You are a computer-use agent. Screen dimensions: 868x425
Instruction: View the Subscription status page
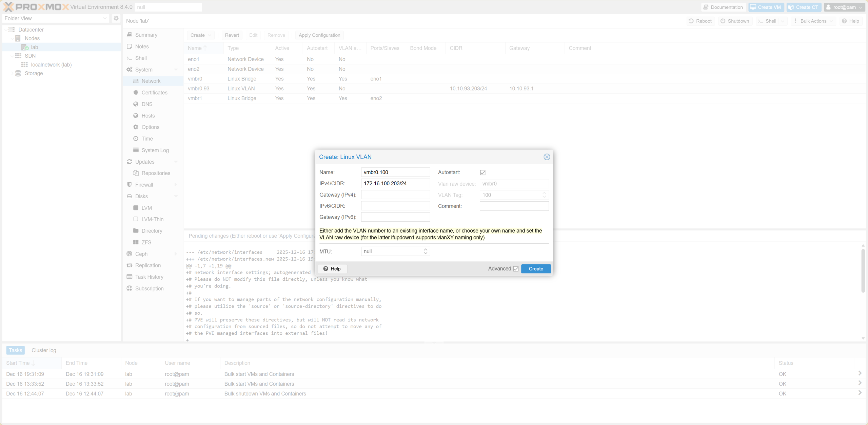[149, 288]
